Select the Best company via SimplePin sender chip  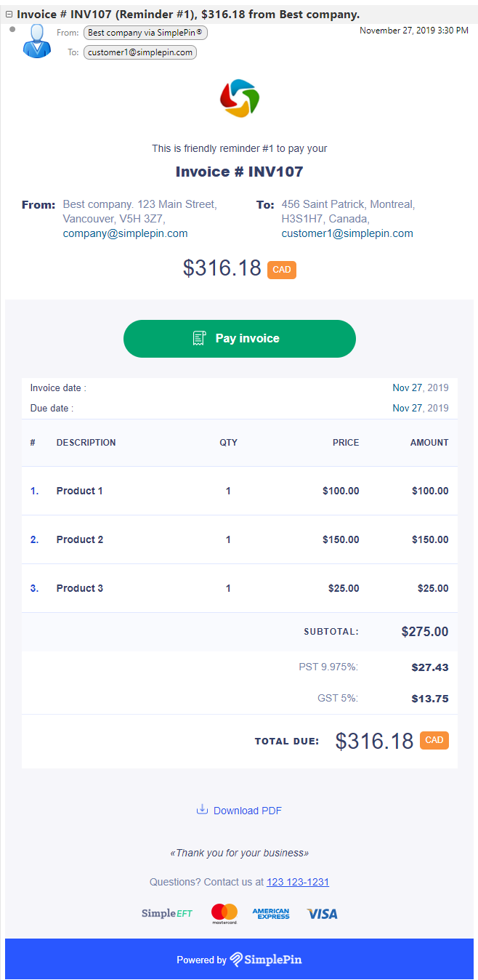click(145, 33)
